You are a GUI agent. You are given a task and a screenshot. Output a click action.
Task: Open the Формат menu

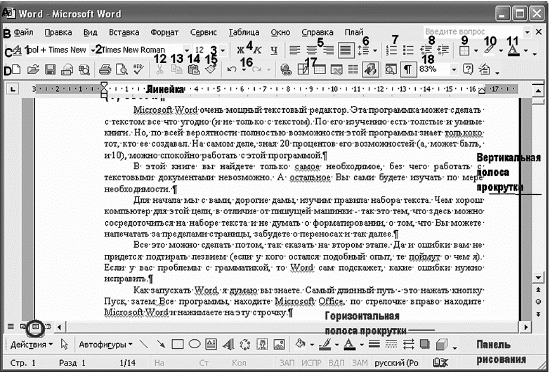click(x=164, y=32)
